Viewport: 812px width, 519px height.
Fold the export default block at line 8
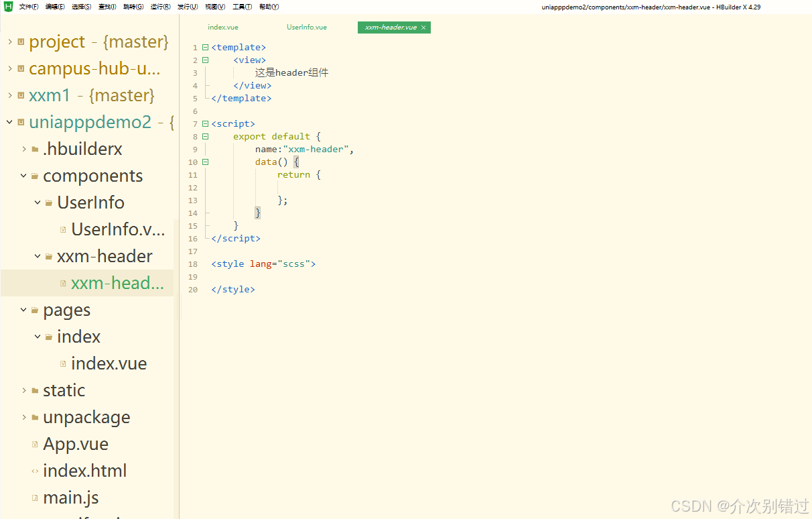(205, 136)
